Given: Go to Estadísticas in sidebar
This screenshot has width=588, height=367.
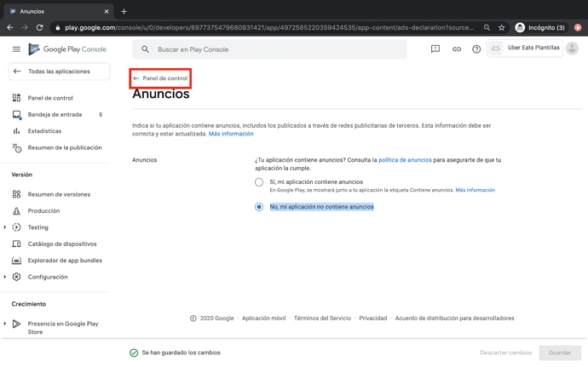Looking at the screenshot, I should (x=44, y=131).
